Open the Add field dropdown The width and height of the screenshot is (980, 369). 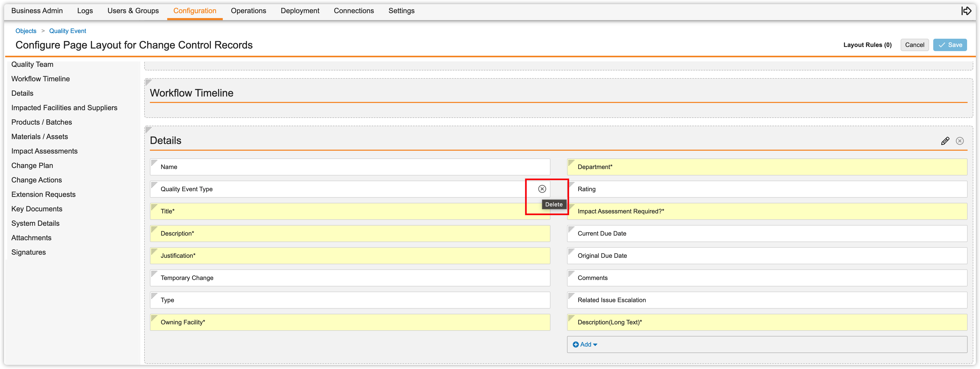[585, 344]
